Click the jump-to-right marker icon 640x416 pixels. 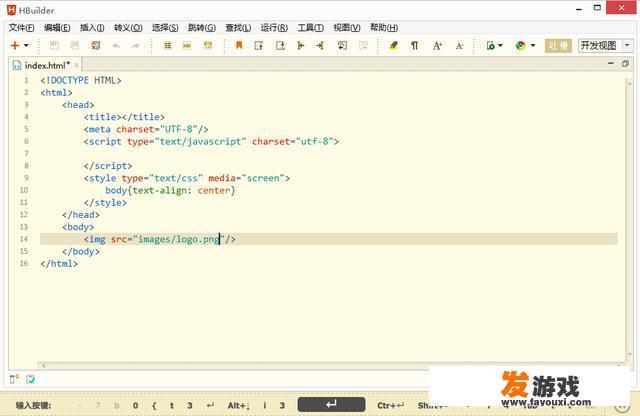pos(320,45)
